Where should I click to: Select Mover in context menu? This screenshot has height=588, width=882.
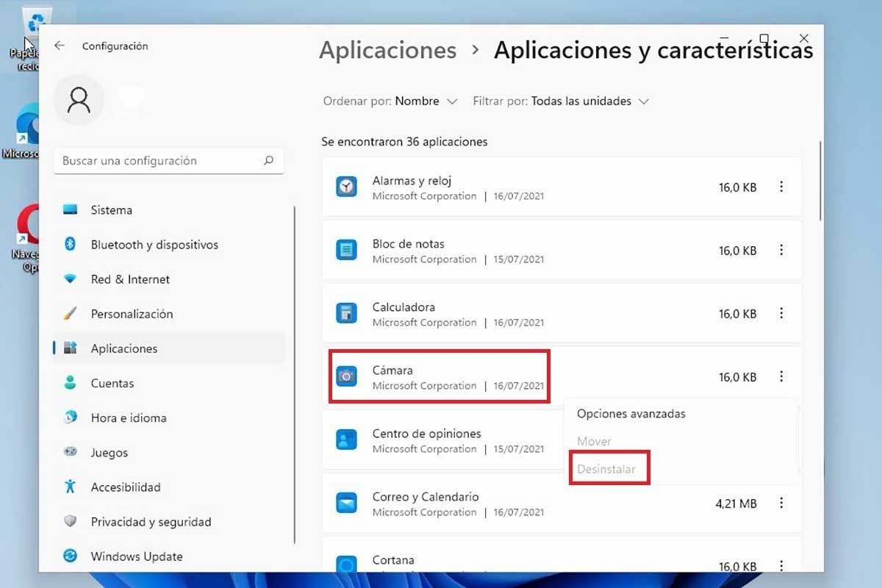click(x=594, y=442)
